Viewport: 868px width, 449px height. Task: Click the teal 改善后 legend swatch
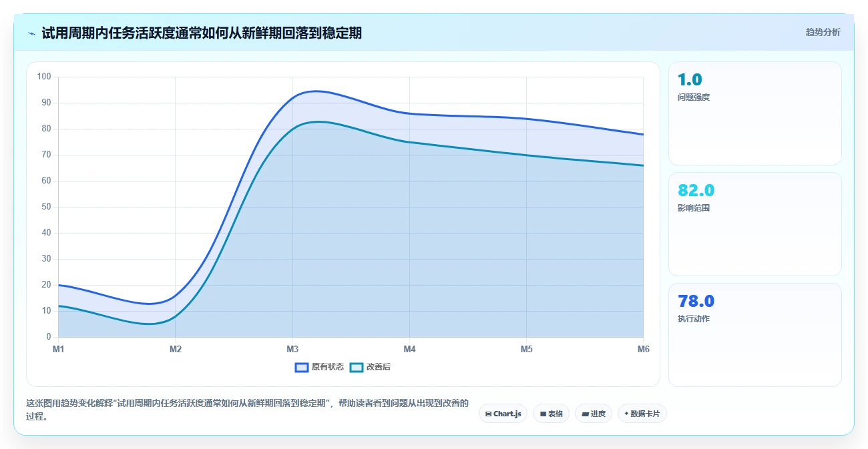point(357,367)
